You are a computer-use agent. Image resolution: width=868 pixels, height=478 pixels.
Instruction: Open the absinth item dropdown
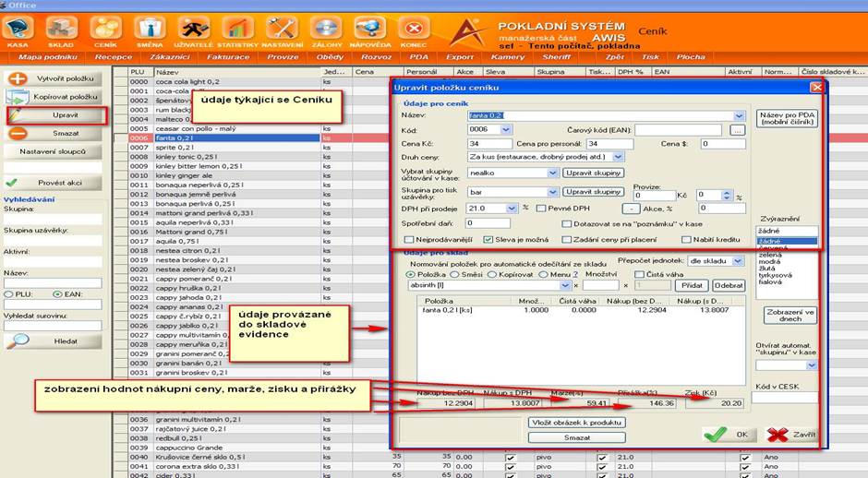pos(564,285)
